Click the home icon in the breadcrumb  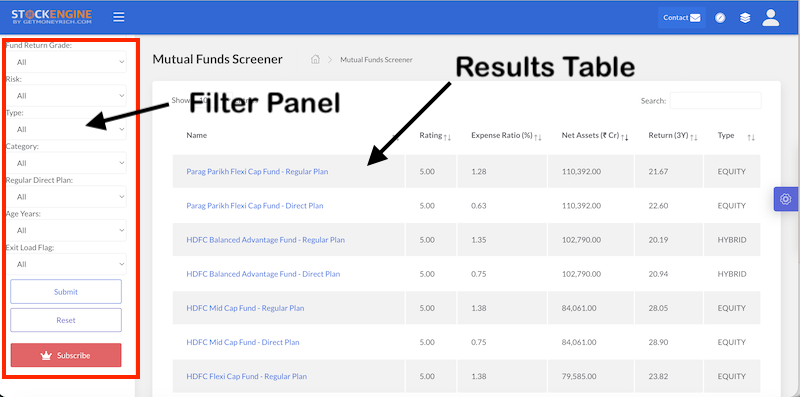(x=315, y=60)
